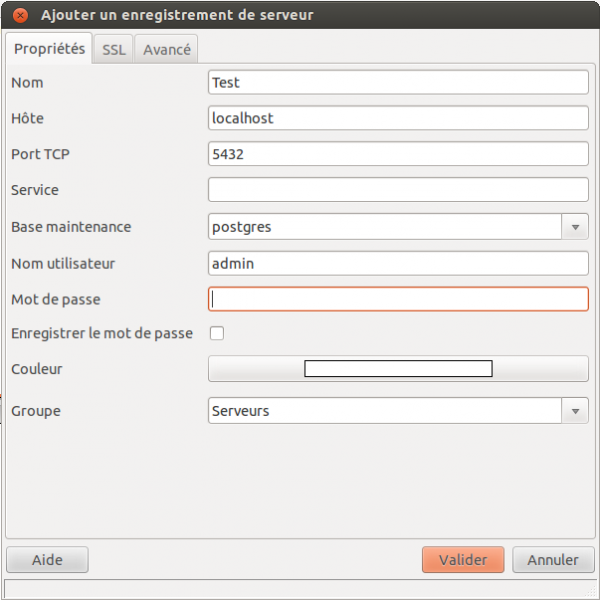Click the dialog title bar text
The height and width of the screenshot is (600, 600).
(x=177, y=15)
